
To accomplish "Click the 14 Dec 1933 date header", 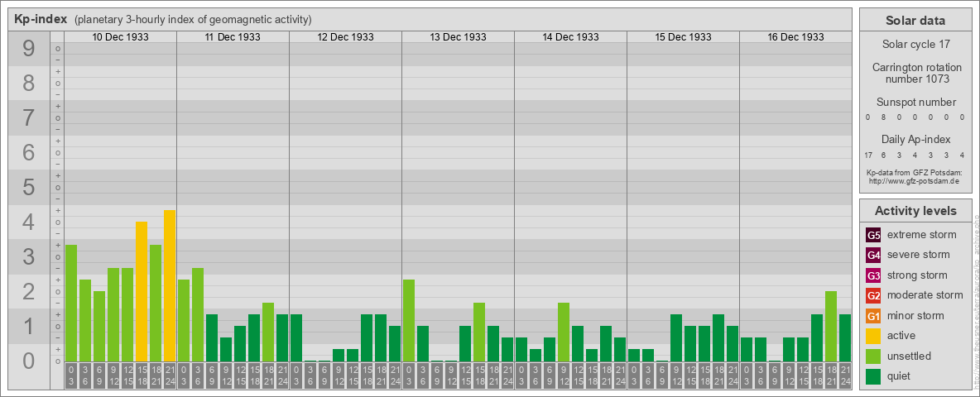I will tap(570, 37).
